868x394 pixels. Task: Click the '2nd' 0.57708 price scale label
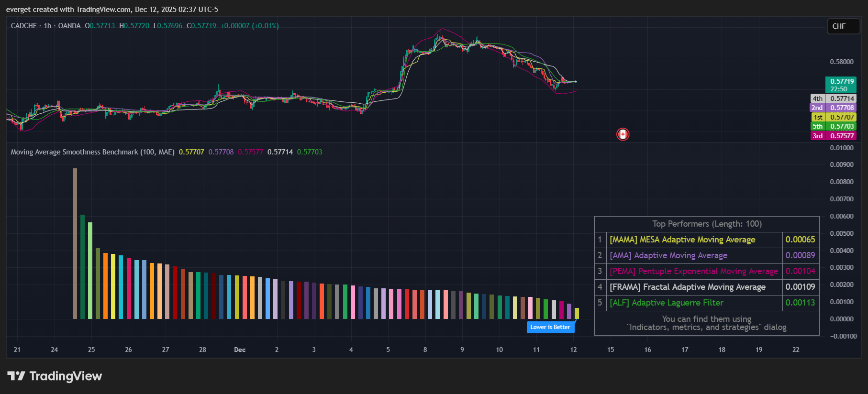pyautogui.click(x=833, y=108)
